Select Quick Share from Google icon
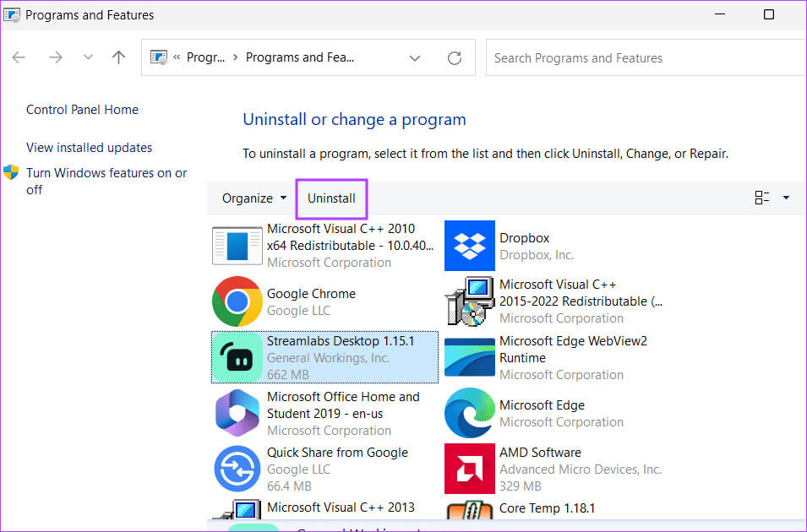Screen dimensions: 807x532 pos(237,469)
